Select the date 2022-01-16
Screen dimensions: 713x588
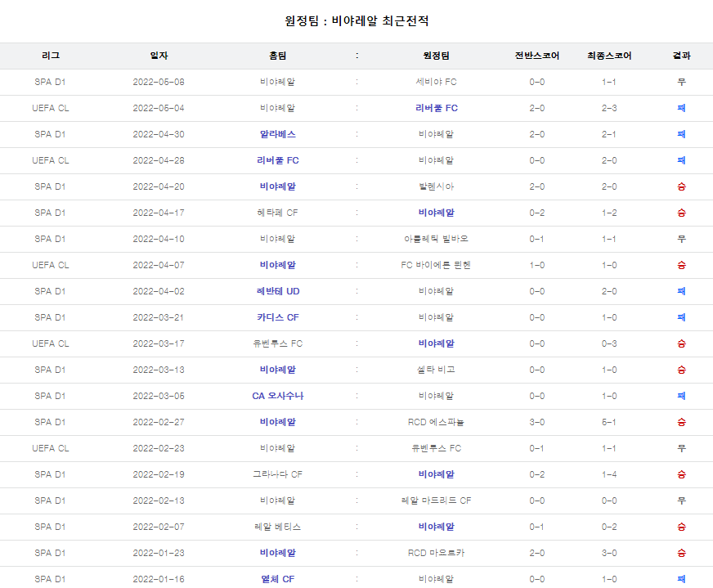(159, 579)
